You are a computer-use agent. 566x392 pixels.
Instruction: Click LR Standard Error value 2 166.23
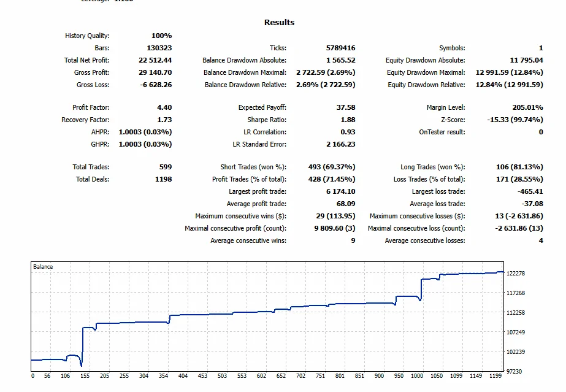(340, 144)
